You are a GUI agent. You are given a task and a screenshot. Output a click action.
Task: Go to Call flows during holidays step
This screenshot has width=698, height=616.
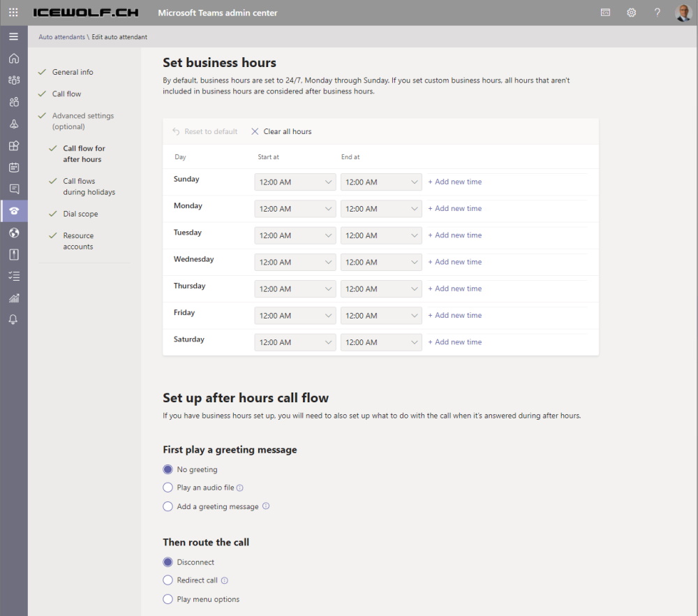89,186
